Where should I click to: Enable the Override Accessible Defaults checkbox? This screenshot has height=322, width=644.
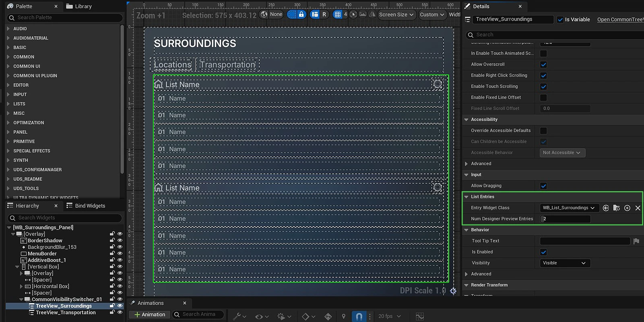[543, 131]
